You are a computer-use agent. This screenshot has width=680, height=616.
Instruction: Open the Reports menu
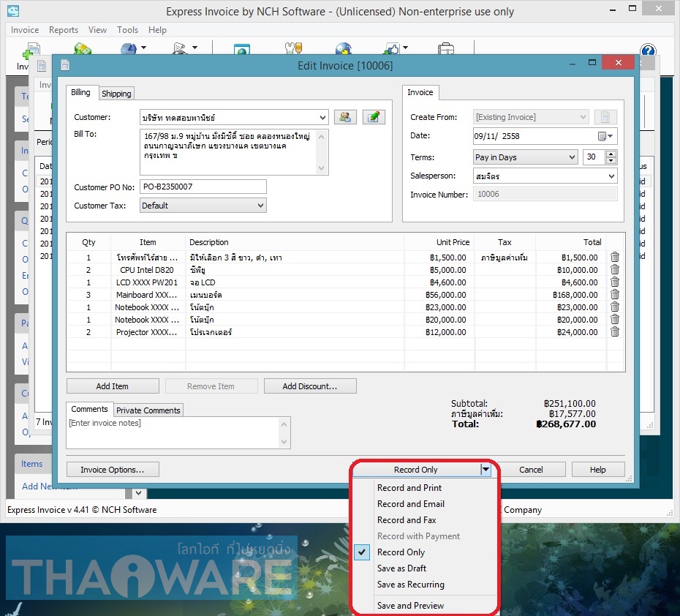(64, 30)
